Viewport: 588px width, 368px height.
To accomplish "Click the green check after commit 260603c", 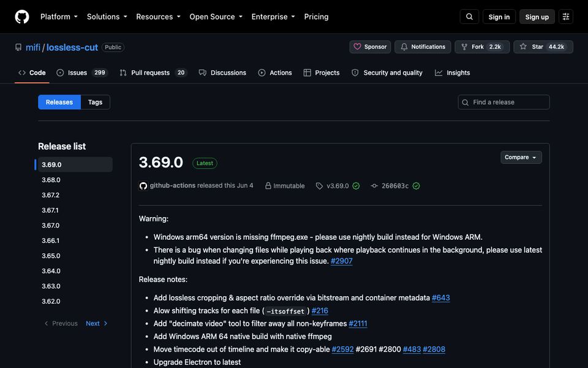I will [417, 186].
